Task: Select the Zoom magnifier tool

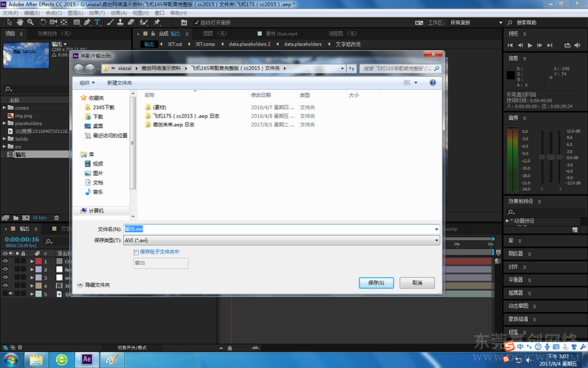Action: 30,22
